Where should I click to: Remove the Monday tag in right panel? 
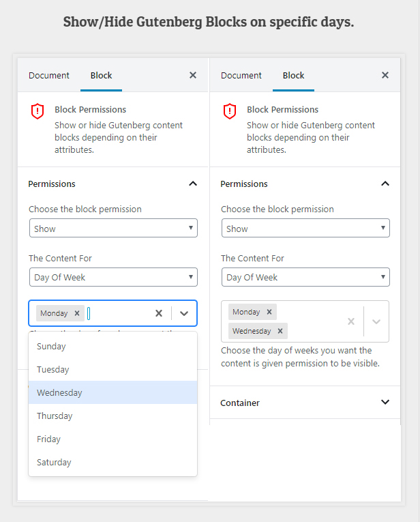269,312
